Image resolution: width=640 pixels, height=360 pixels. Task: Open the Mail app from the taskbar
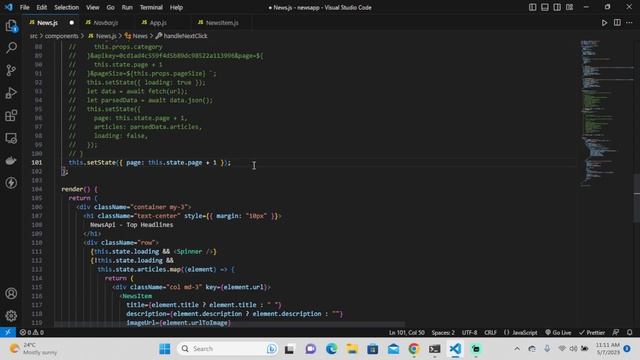393,349
